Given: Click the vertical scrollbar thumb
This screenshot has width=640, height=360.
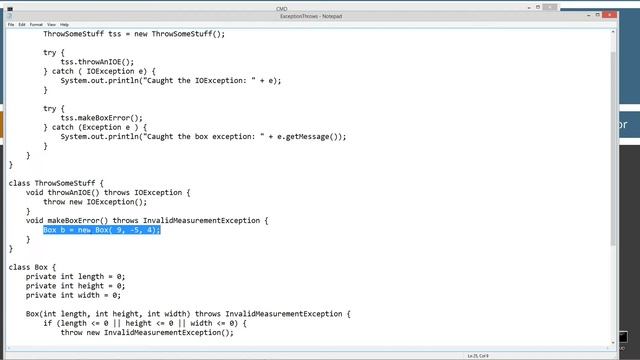Looking at the screenshot, I should 613,149.
